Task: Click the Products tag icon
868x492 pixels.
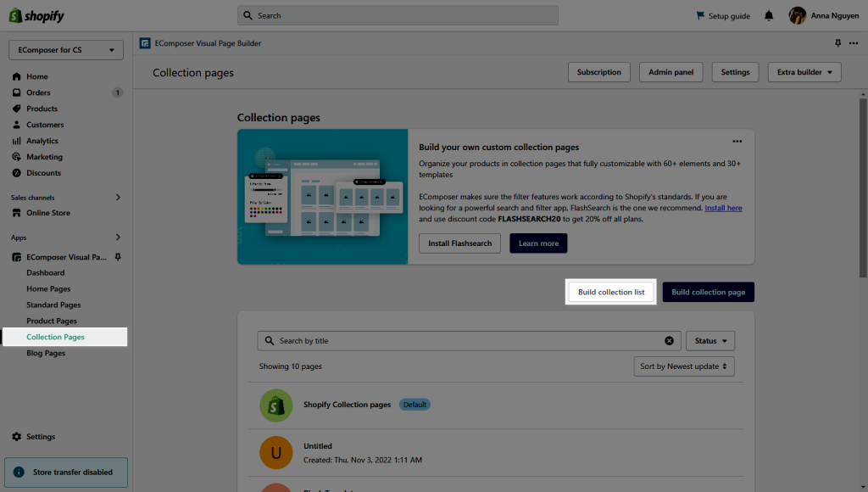Action: tap(17, 109)
